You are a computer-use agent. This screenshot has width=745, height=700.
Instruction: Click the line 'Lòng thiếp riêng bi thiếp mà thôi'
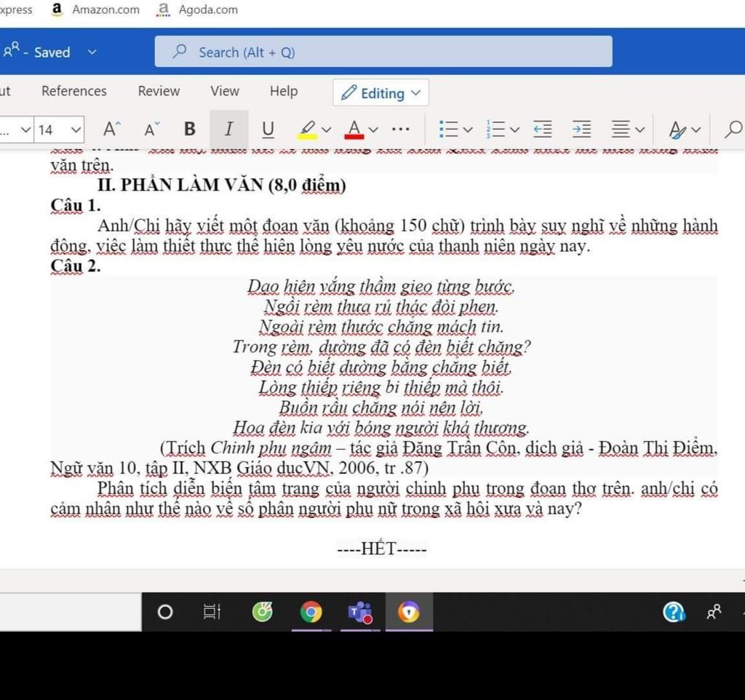pyautogui.click(x=381, y=387)
